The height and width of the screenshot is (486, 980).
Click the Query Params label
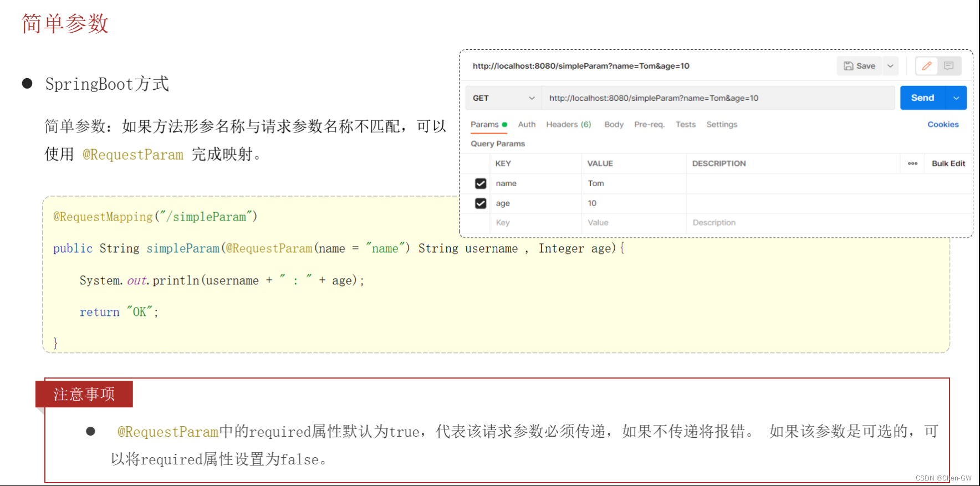point(498,144)
